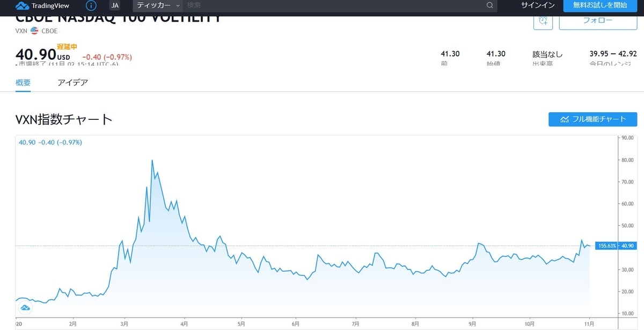Click the alert clock icon button
The image size is (644, 330).
pos(543,20)
